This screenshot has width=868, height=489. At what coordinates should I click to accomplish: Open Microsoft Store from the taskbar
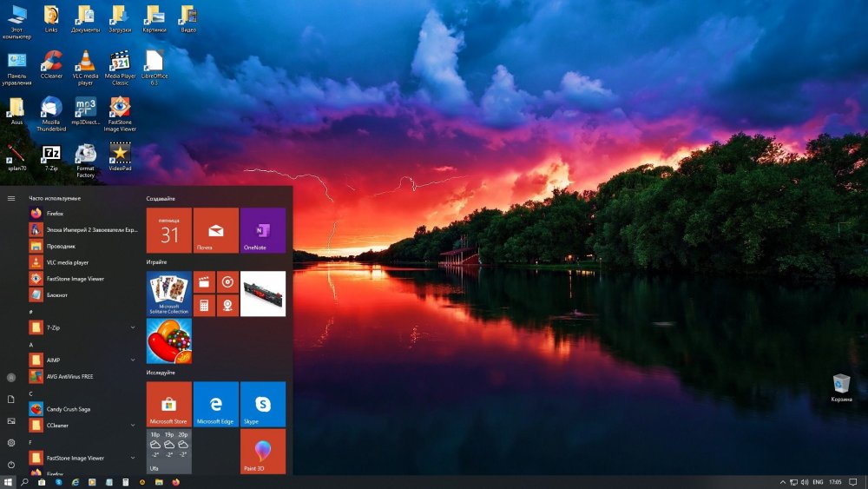click(42, 482)
